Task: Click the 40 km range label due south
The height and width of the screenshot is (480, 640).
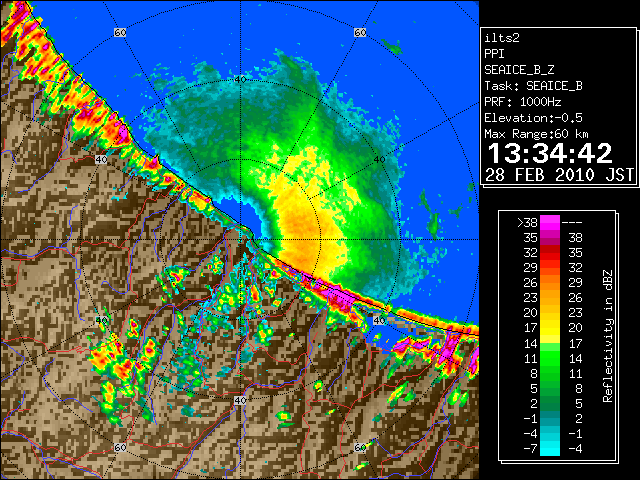Action: [x=240, y=400]
